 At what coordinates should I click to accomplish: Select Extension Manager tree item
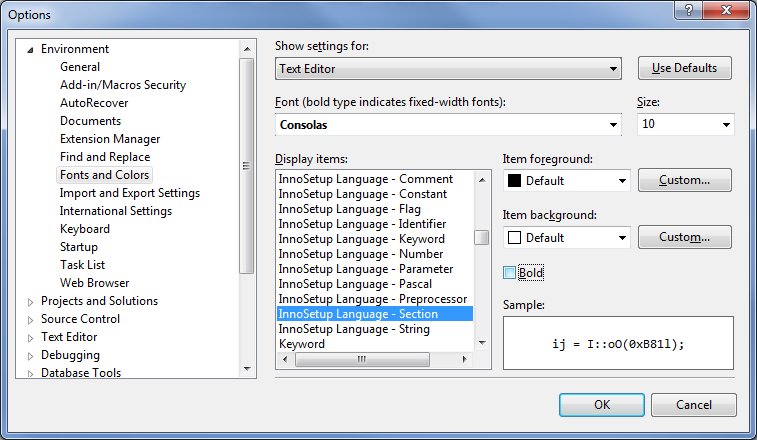tap(110, 139)
